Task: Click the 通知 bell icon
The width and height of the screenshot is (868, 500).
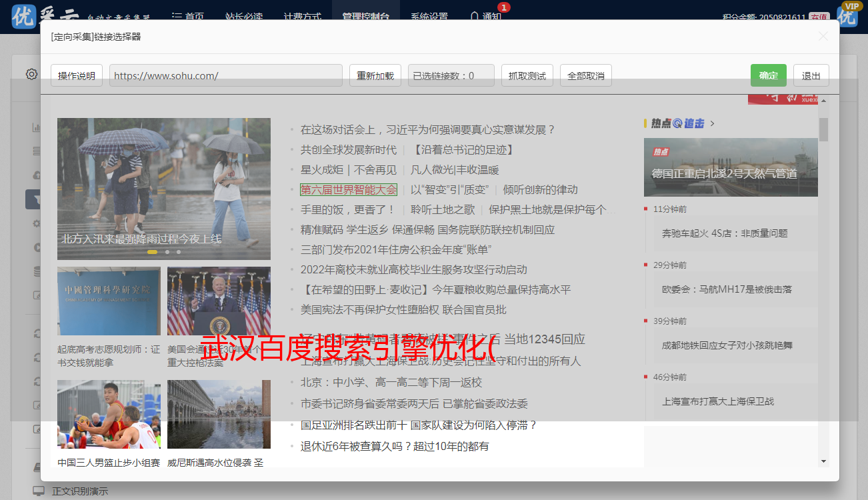Action: [475, 16]
